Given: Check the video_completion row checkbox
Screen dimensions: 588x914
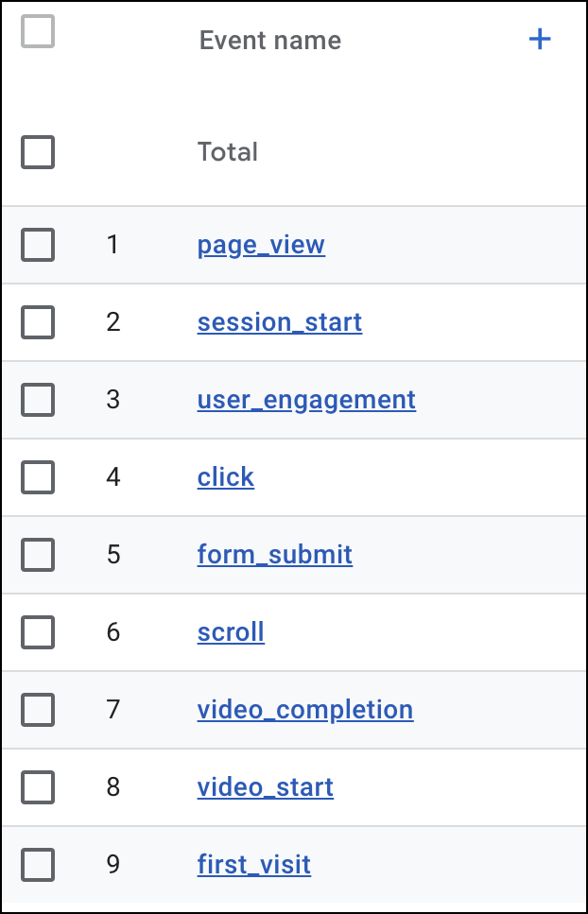Looking at the screenshot, I should [38, 710].
